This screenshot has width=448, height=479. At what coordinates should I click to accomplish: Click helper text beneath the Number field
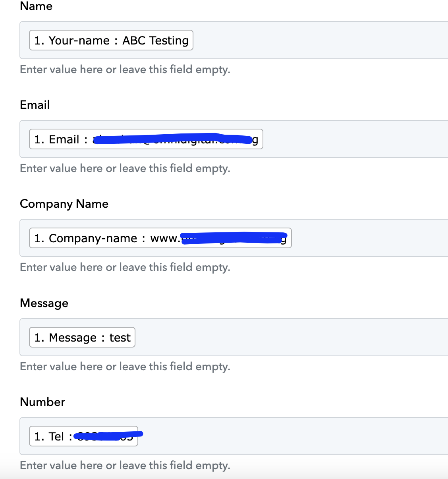(125, 465)
